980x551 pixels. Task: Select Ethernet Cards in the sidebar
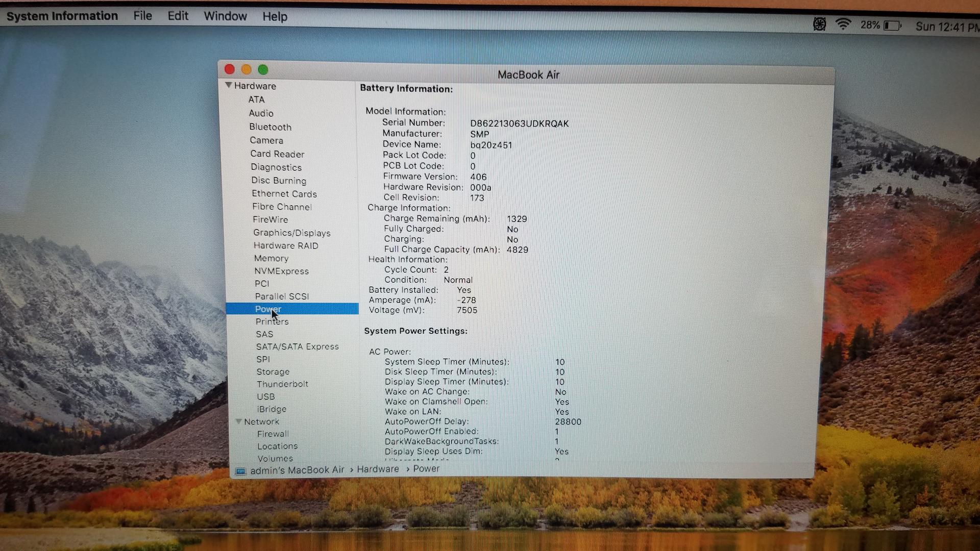point(284,194)
